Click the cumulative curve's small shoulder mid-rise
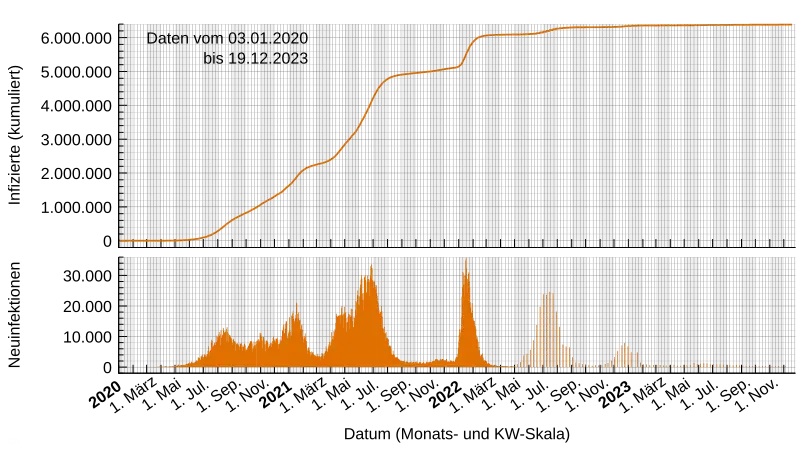This screenshot has width=800, height=450. click(x=320, y=164)
